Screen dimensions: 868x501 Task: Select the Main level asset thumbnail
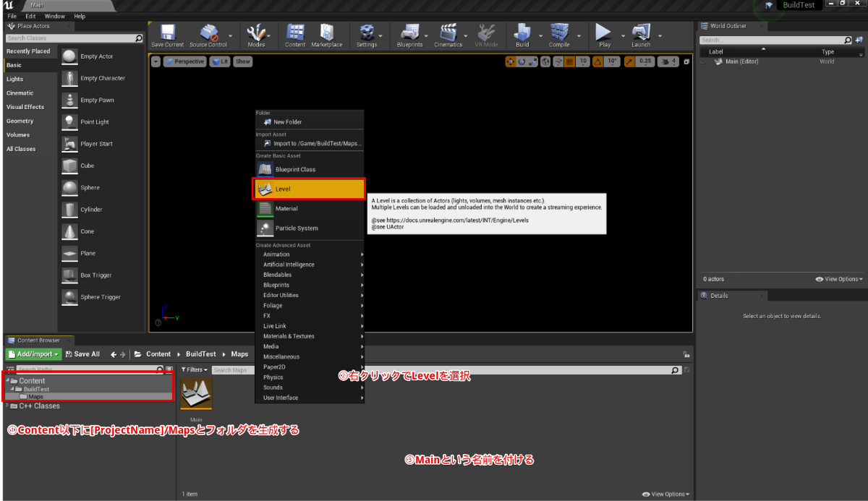coord(196,395)
